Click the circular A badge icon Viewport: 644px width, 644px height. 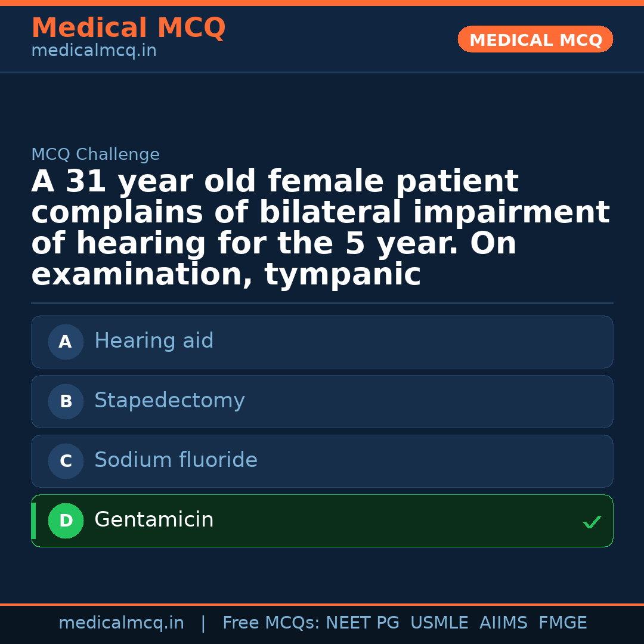[66, 342]
